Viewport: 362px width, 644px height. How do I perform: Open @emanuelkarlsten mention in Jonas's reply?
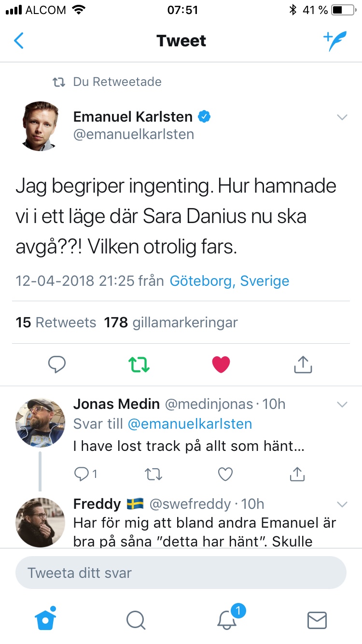190,424
